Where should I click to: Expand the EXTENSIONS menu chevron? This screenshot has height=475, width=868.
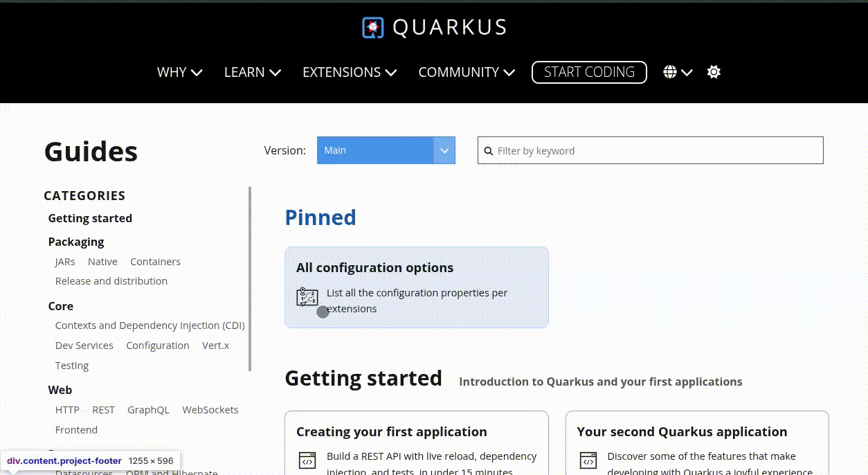pos(391,73)
